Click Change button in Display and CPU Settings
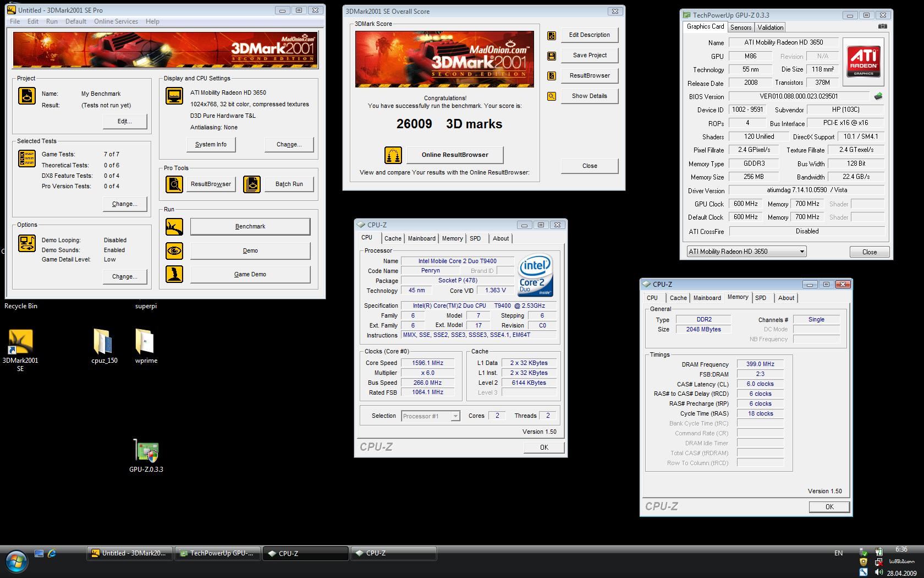The width and height of the screenshot is (924, 578). pos(289,144)
